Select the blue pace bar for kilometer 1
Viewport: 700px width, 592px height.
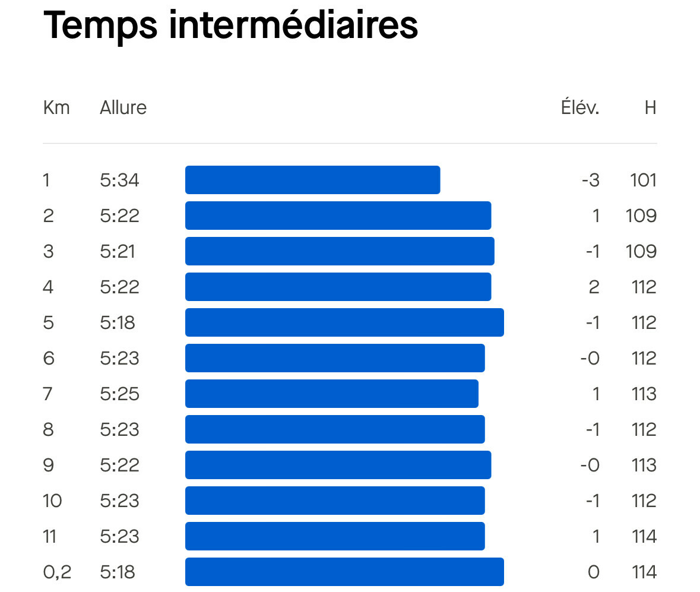(312, 180)
